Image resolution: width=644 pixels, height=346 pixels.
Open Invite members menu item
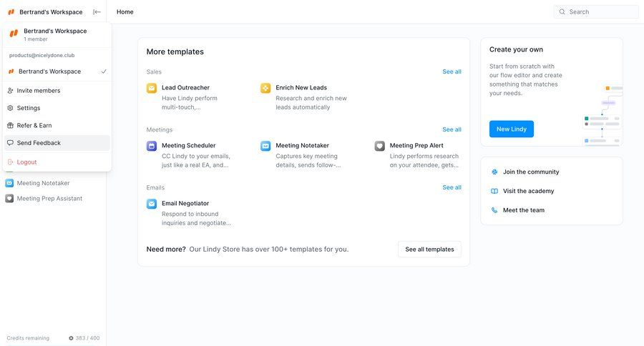[57, 90]
